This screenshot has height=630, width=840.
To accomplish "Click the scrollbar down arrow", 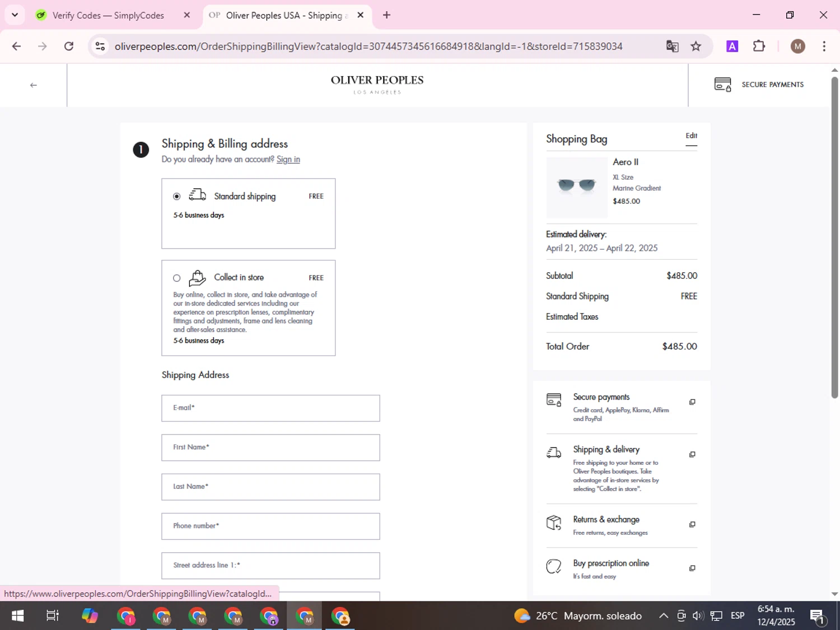I will (834, 594).
